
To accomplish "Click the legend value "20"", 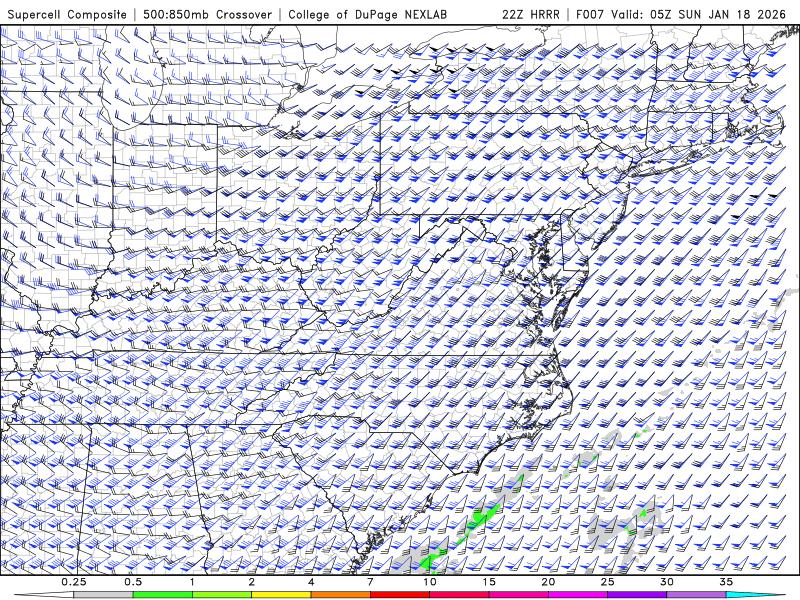I will 548,582.
